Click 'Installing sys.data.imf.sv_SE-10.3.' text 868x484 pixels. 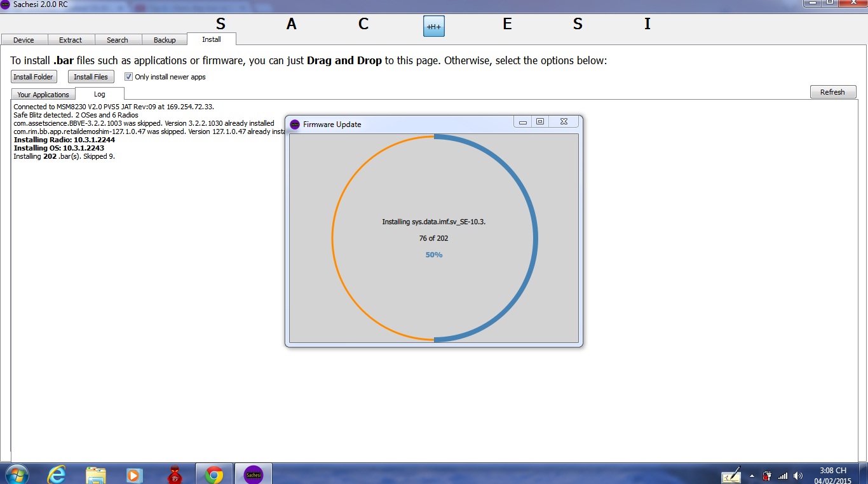(x=434, y=222)
